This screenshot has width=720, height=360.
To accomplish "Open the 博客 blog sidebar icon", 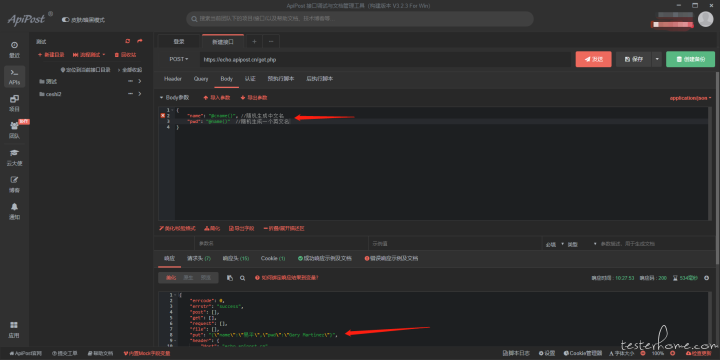I will coord(14,184).
